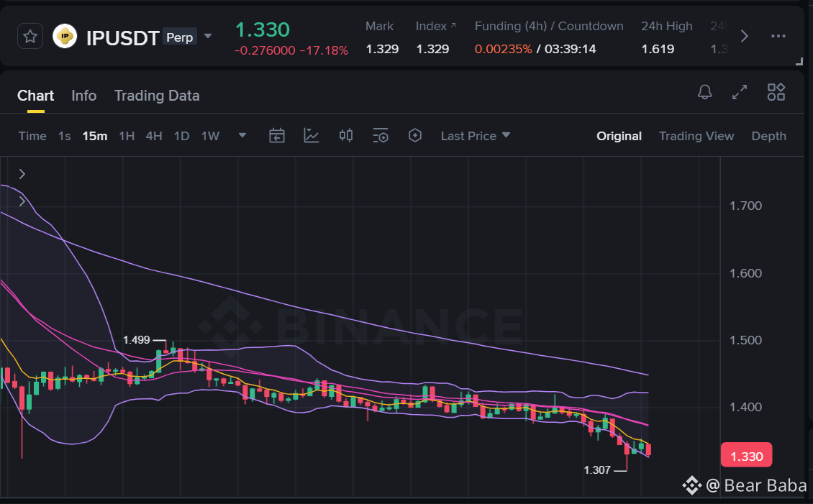Viewport: 813px width, 504px height.
Task: Click the 1.330 current price tag
Action: pos(746,457)
